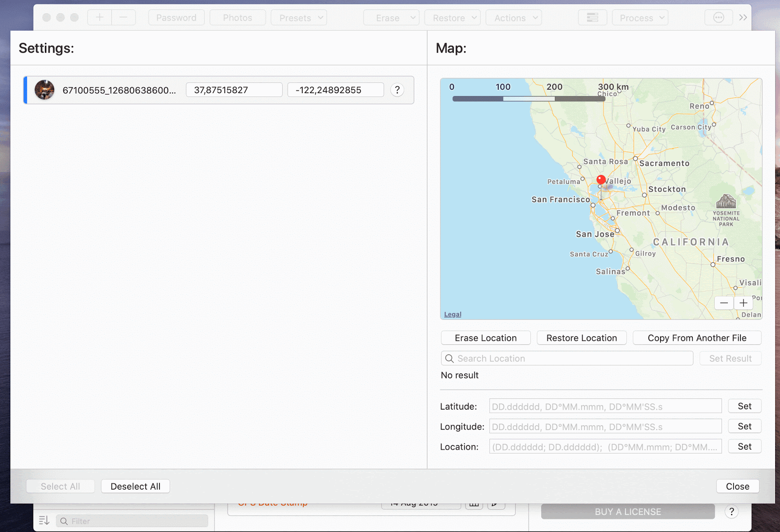Open the Legal link on the map
Screen dimensions: 780x532
tap(452, 315)
